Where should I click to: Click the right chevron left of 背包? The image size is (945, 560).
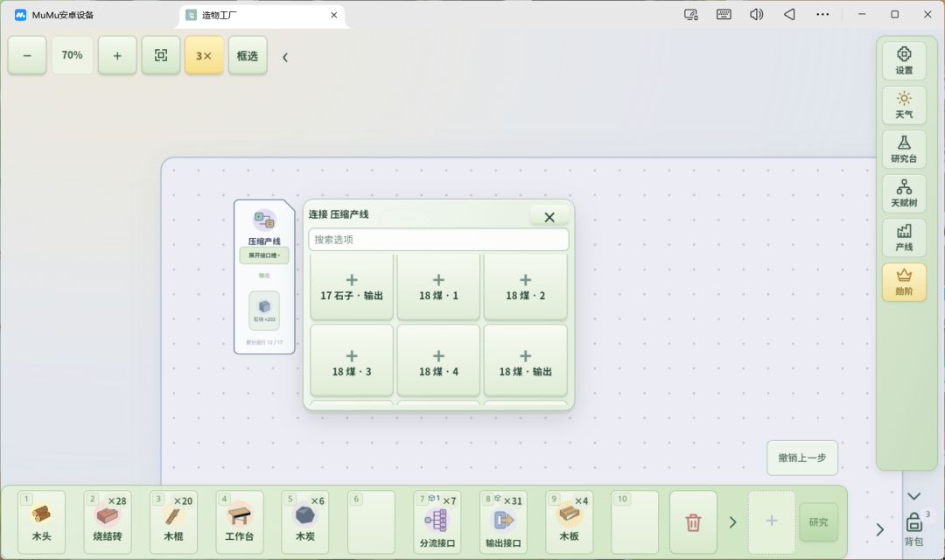coord(880,529)
